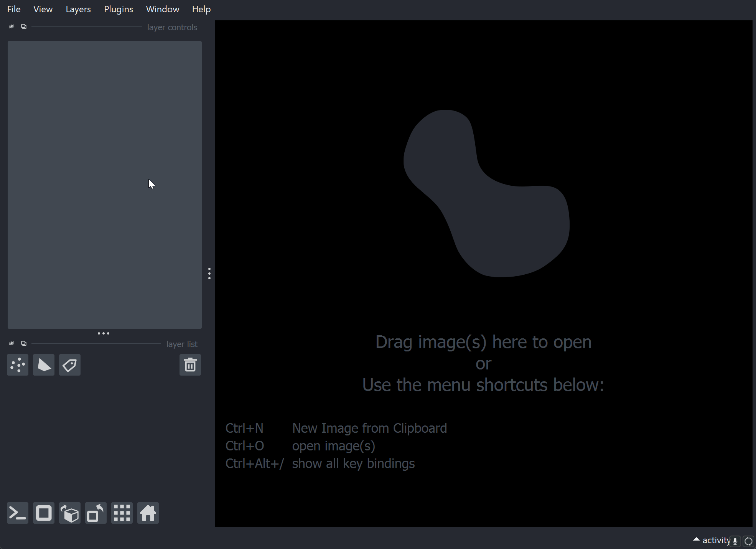
Task: Click the home view icon
Action: (x=149, y=513)
